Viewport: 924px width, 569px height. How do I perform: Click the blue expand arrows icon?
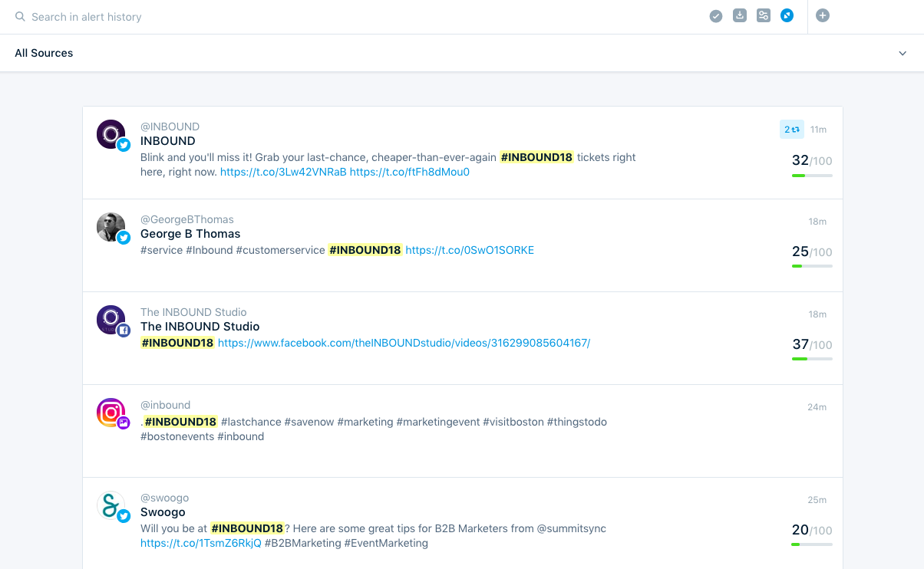click(787, 15)
